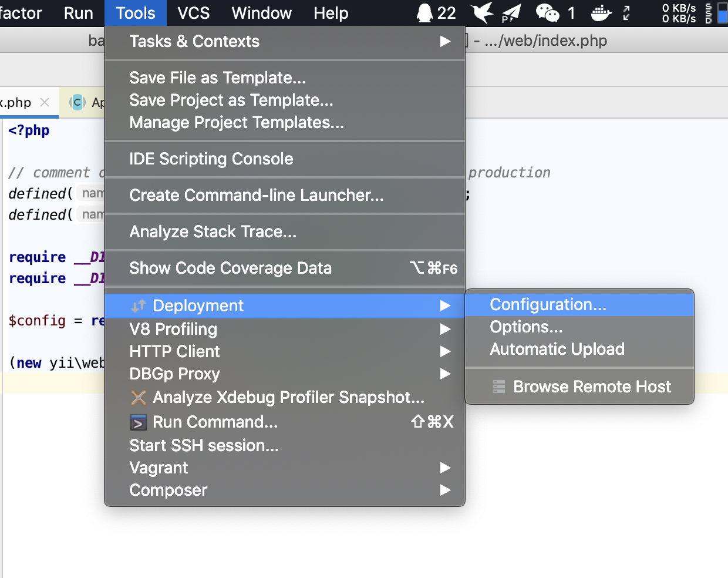This screenshot has height=578, width=728.
Task: Expand the Composer submenu arrow
Action: (446, 490)
